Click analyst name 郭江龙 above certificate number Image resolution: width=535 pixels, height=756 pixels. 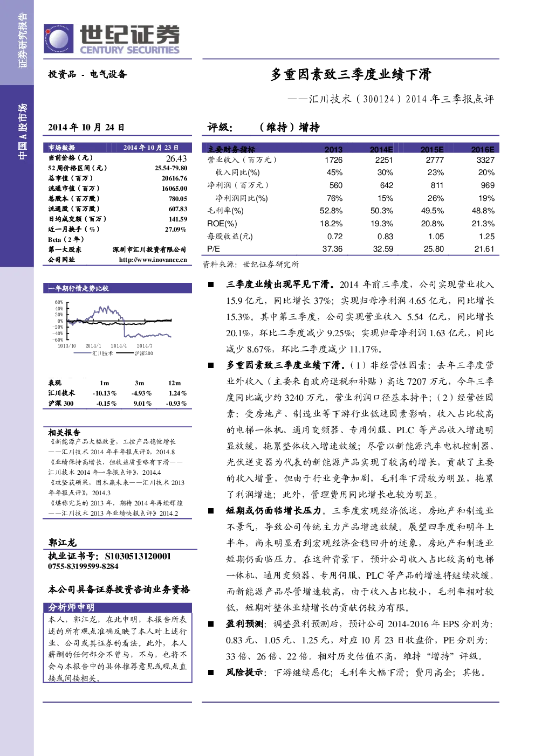pyautogui.click(x=63, y=543)
